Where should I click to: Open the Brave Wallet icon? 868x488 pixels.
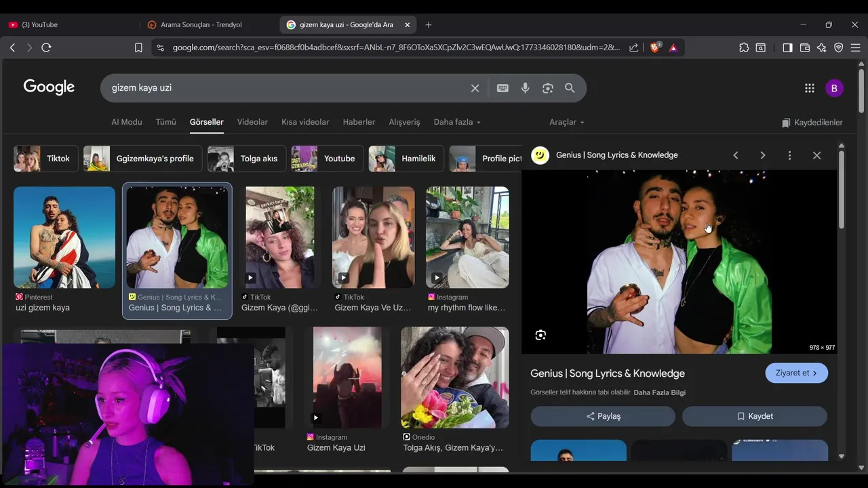[805, 47]
